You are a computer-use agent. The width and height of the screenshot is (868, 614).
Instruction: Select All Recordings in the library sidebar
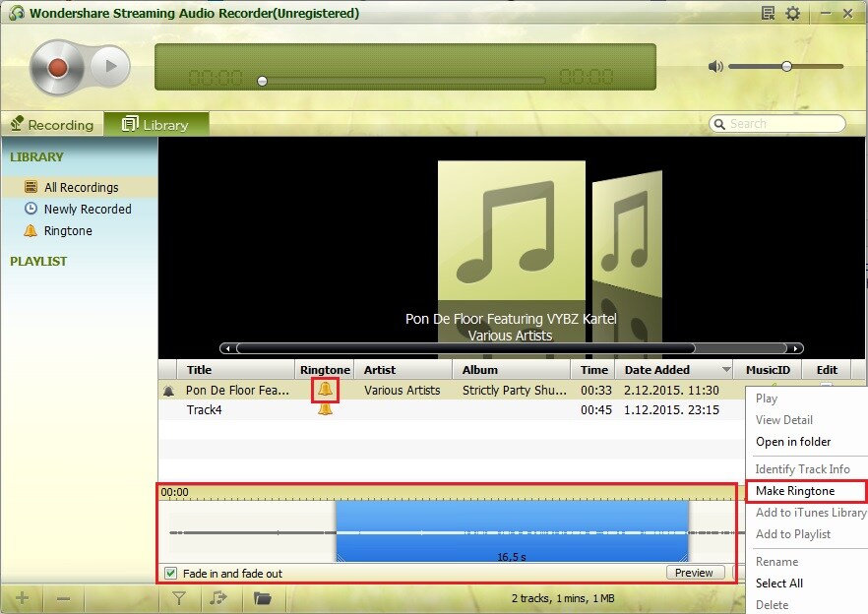pos(80,187)
